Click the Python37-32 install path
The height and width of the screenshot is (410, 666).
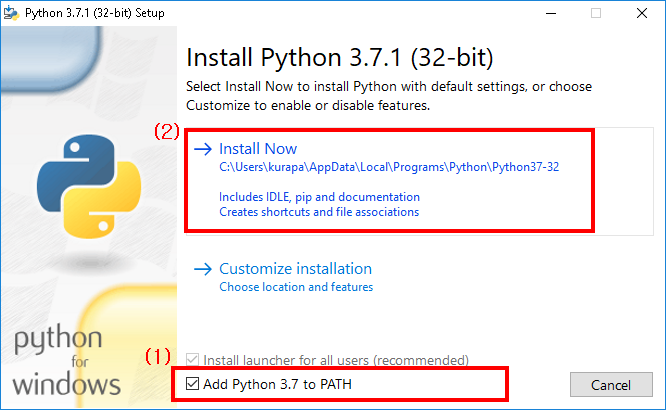[x=389, y=167]
